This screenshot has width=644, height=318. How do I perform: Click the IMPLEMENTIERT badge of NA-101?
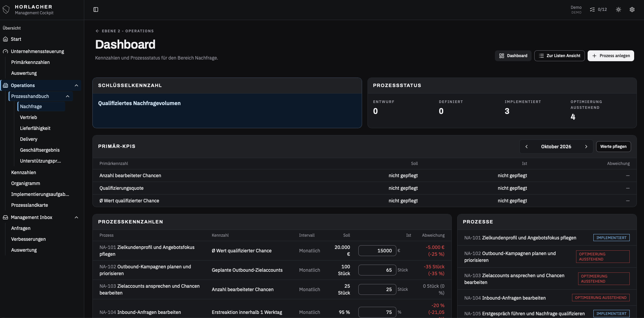(611, 238)
